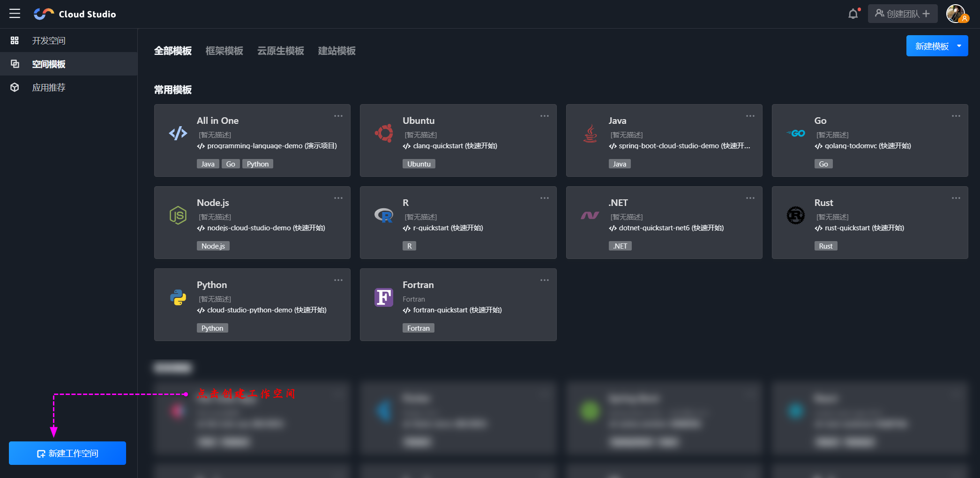
Task: Click the All in One code icon
Action: [178, 133]
